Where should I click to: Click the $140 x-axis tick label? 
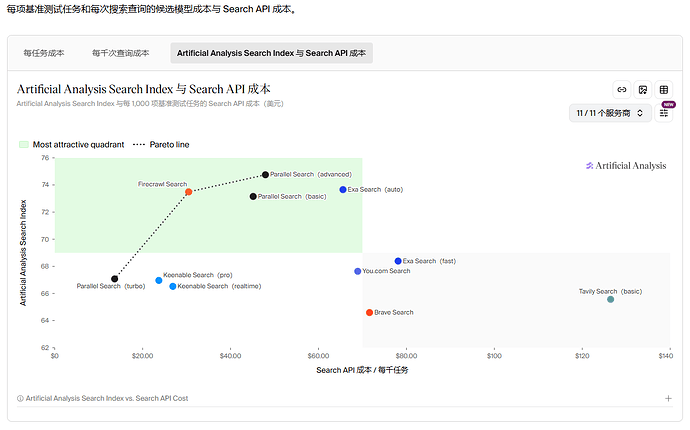pos(665,356)
